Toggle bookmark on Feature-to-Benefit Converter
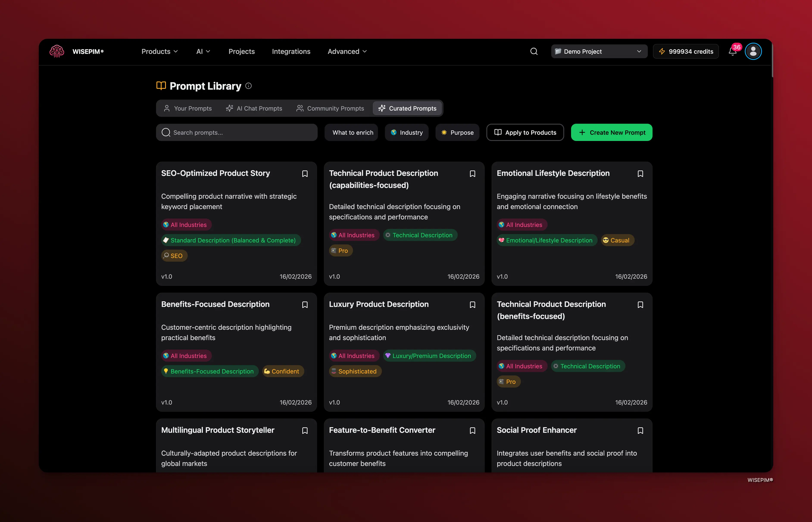The height and width of the screenshot is (522, 812). click(473, 430)
